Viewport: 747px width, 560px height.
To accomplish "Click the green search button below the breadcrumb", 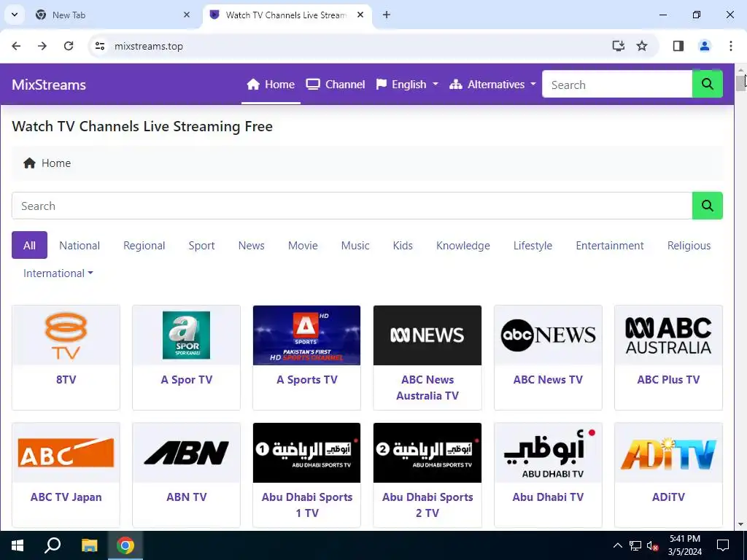I will (707, 206).
